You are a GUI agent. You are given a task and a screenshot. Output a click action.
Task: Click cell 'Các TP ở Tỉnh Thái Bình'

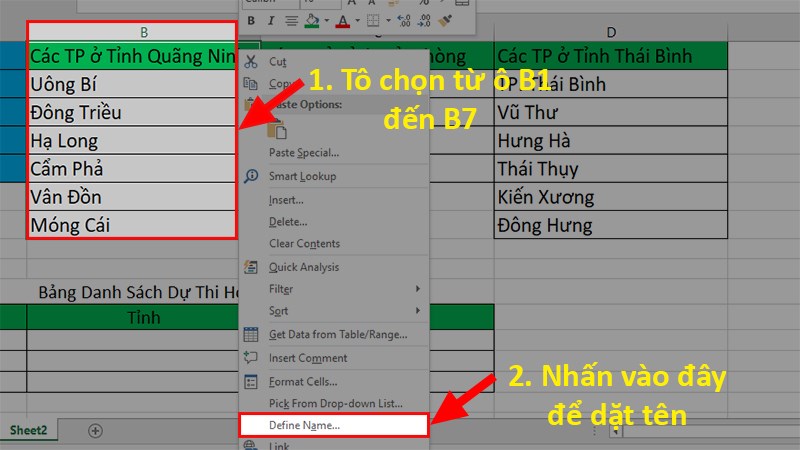pyautogui.click(x=611, y=56)
